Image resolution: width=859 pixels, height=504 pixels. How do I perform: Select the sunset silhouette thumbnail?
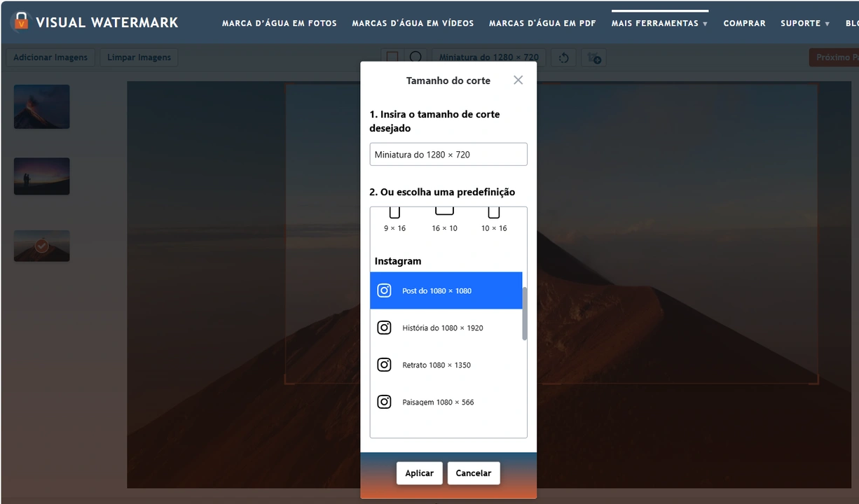pyautogui.click(x=41, y=176)
